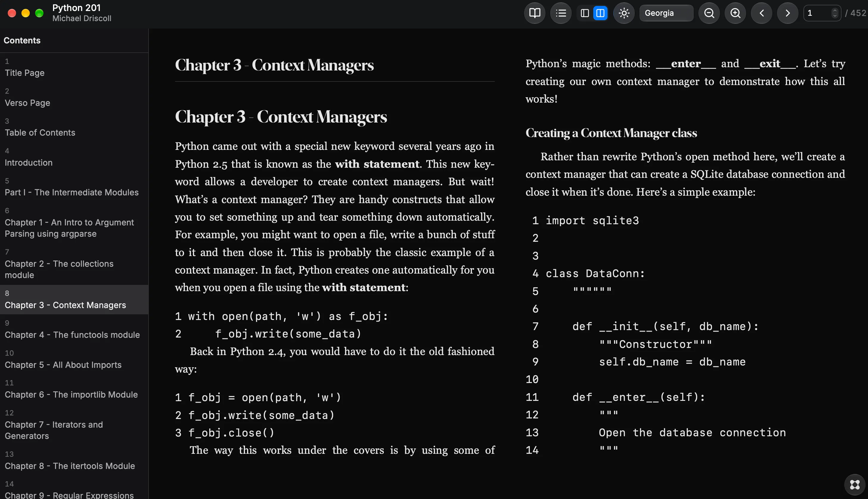Zoom out the text size
Viewport: 868px width, 499px height.
[x=709, y=13]
